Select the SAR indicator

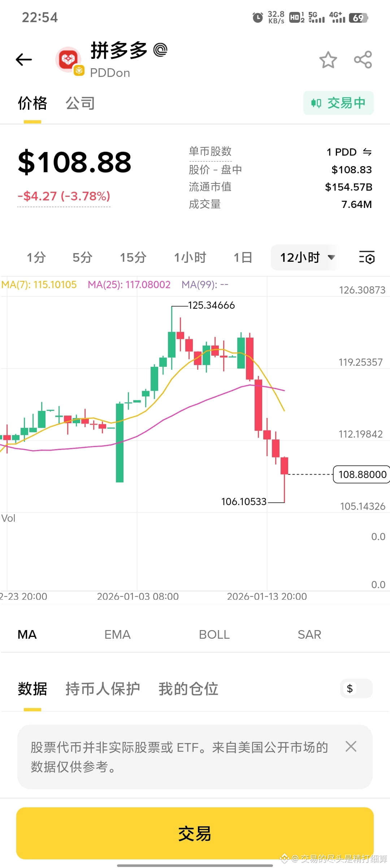coord(309,634)
